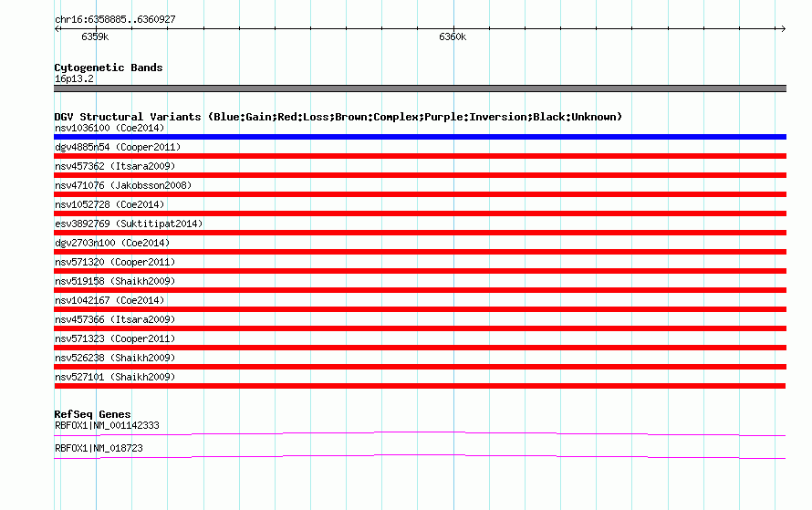Screen dimensions: 812x510
Task: Click the red bar under nsv457366
Action: [420, 328]
